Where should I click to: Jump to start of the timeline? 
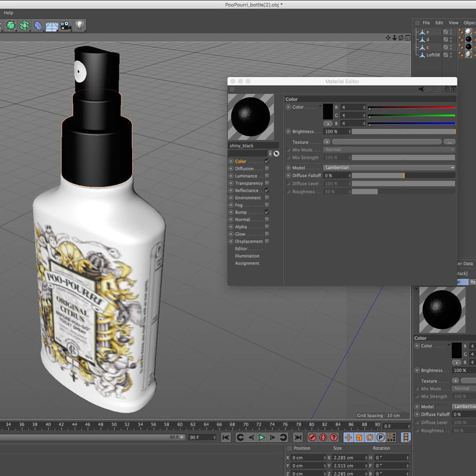click(x=226, y=437)
